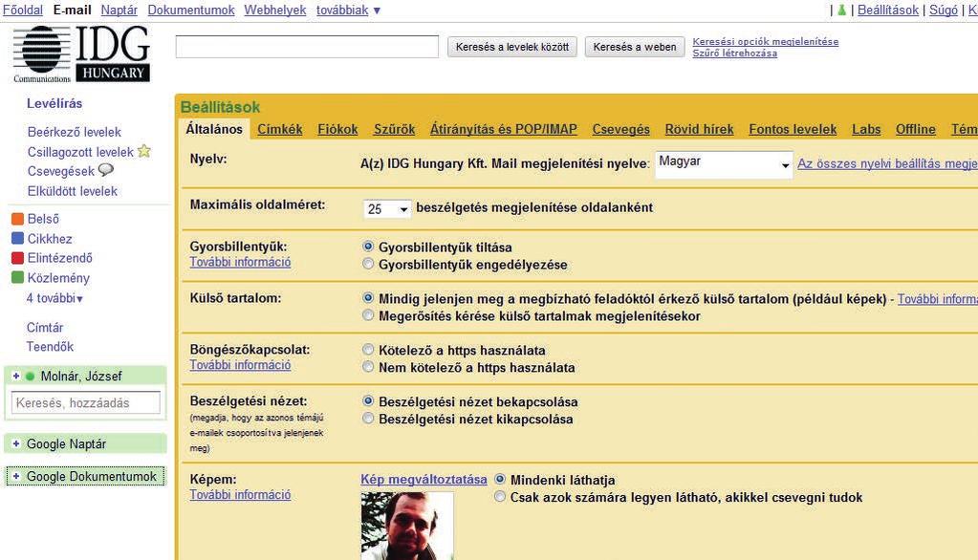The height and width of the screenshot is (560, 978).
Task: Click the star icon beside Csillagozott levelek
Action: pos(144,151)
